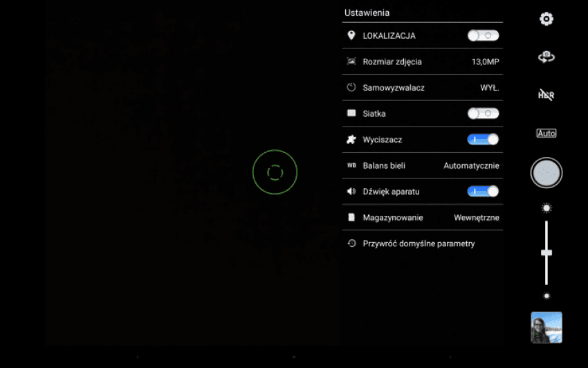Click the brightness increase sun icon
Image resolution: width=588 pixels, height=368 pixels.
click(546, 208)
